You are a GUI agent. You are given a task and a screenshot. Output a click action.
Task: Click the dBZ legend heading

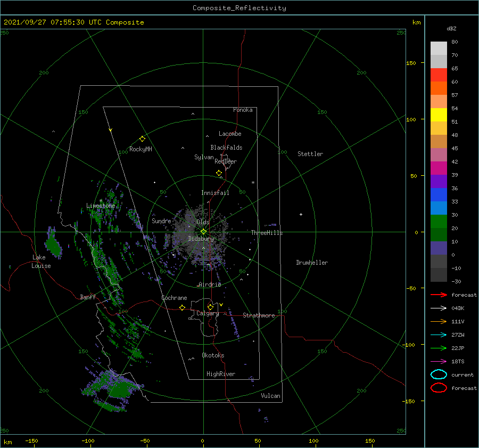(451, 28)
